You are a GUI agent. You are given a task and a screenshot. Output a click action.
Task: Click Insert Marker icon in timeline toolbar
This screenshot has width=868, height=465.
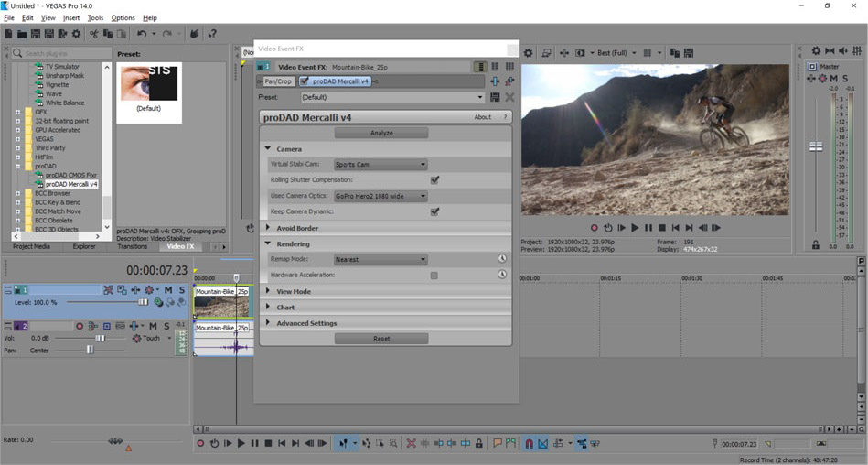click(x=497, y=443)
